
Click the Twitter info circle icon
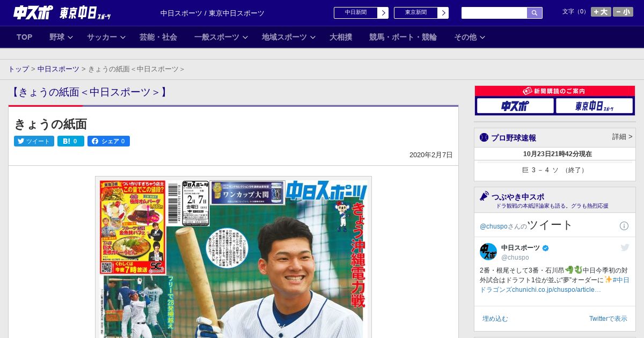point(624,226)
